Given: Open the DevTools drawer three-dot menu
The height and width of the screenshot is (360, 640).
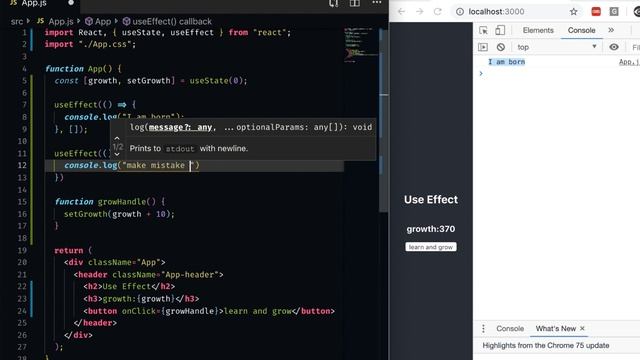Looking at the screenshot, I should pyautogui.click(x=483, y=329).
